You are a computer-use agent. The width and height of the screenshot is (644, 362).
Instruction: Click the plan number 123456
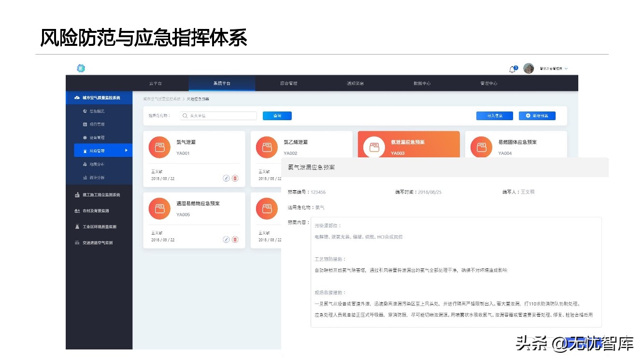point(318,192)
